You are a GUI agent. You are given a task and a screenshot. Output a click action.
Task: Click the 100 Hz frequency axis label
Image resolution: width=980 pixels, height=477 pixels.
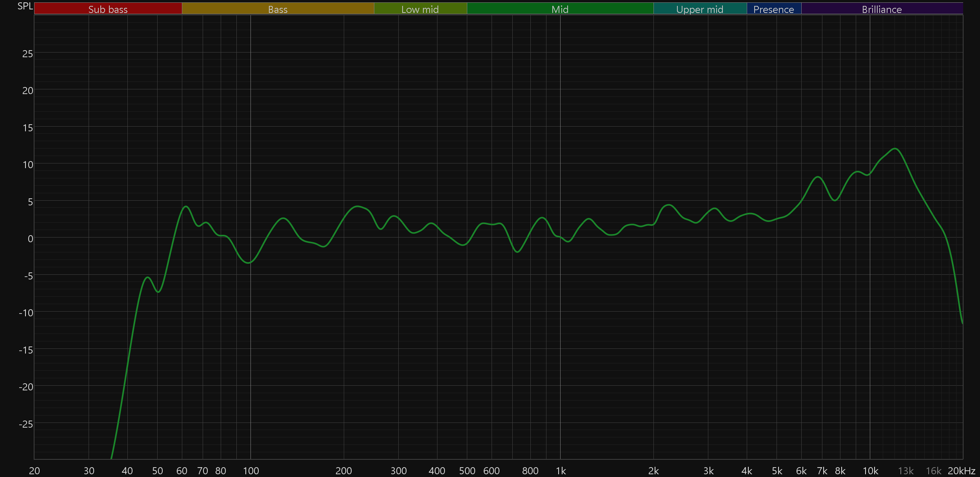[251, 471]
